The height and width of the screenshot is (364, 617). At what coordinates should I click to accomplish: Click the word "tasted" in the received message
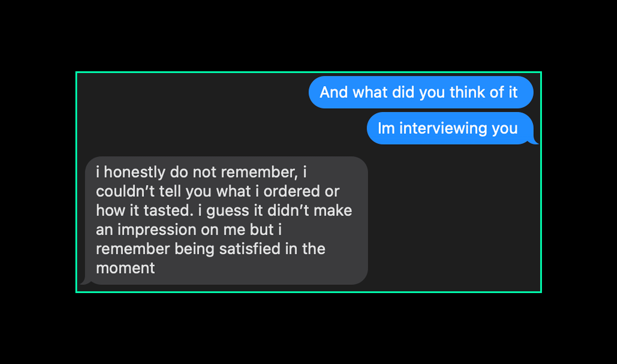coord(168,210)
